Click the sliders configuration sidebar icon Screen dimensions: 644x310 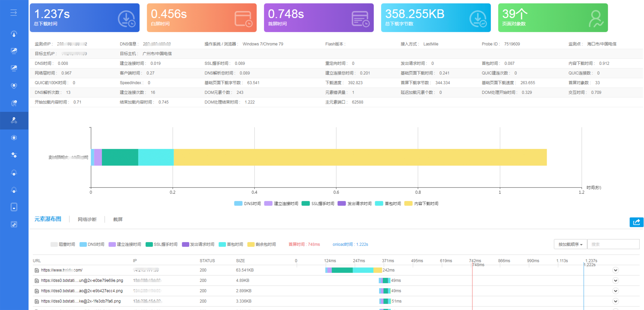[x=14, y=155]
